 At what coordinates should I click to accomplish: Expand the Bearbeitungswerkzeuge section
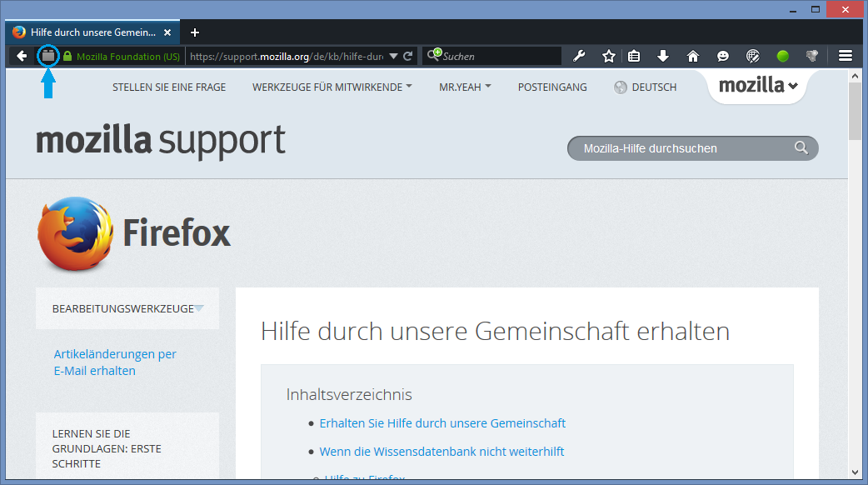coord(127,308)
